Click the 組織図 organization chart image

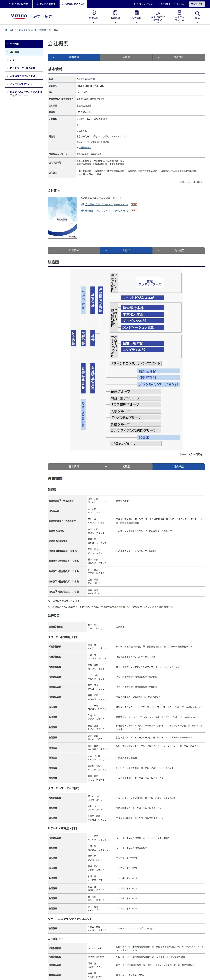pyautogui.click(x=126, y=359)
